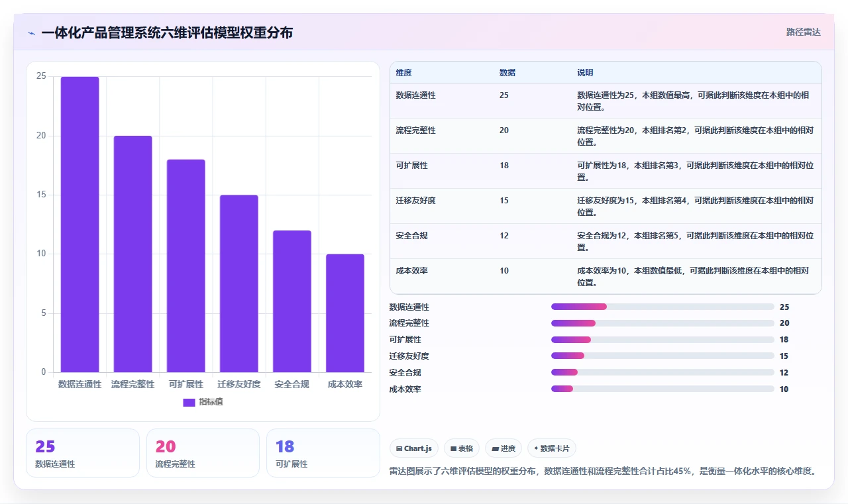Click the 可扩展性 progress bar
Image resolution: width=848 pixels, height=504 pixels.
pyautogui.click(x=662, y=340)
